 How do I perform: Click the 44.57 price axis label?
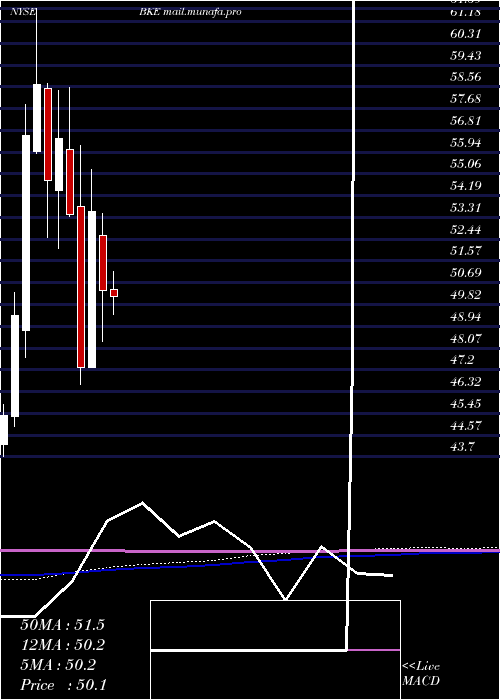tap(466, 426)
